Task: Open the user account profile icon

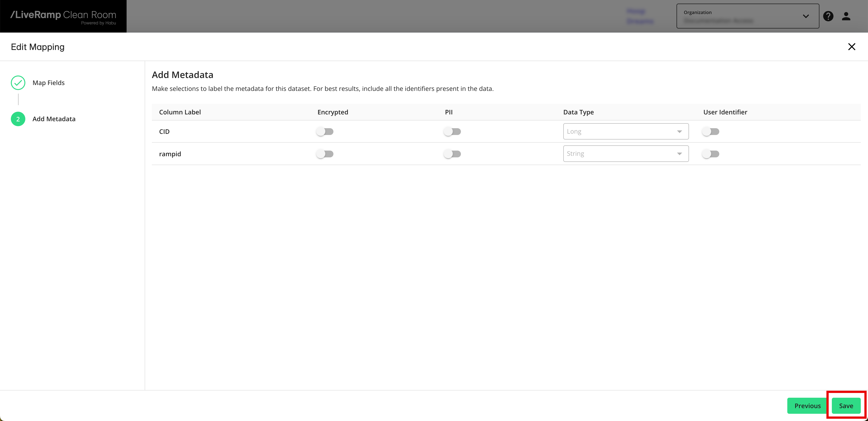Action: coord(846,16)
